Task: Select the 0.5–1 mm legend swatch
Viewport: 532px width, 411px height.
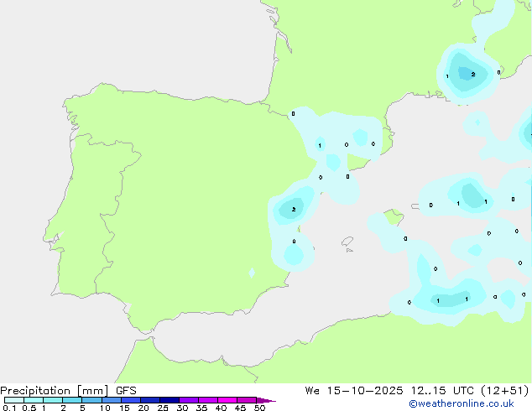Action: tap(34, 400)
